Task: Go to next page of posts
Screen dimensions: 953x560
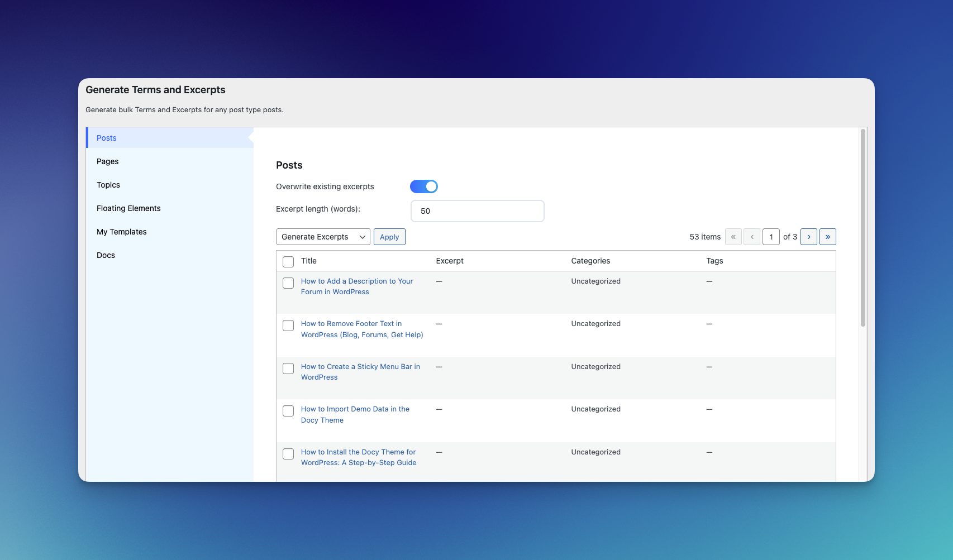Action: pos(808,237)
